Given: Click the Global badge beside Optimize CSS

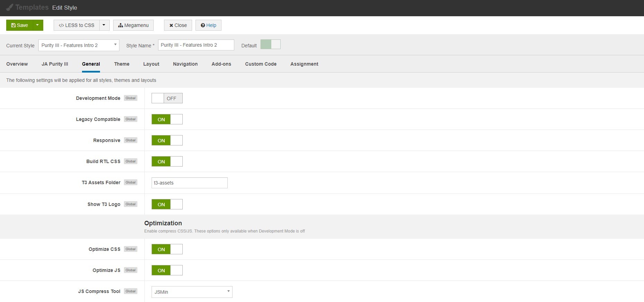Looking at the screenshot, I should click(x=130, y=249).
